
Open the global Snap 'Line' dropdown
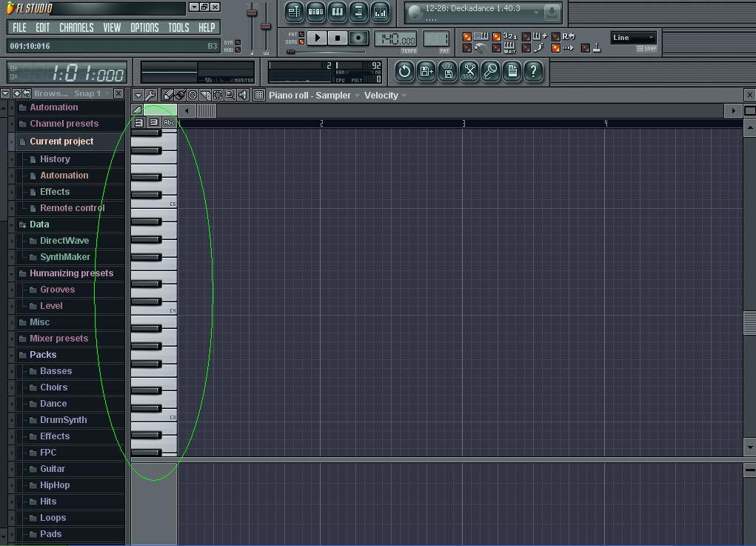[634, 38]
